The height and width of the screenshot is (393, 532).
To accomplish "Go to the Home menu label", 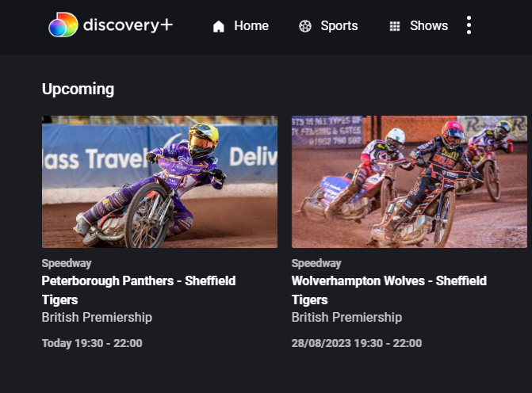I will 251,26.
